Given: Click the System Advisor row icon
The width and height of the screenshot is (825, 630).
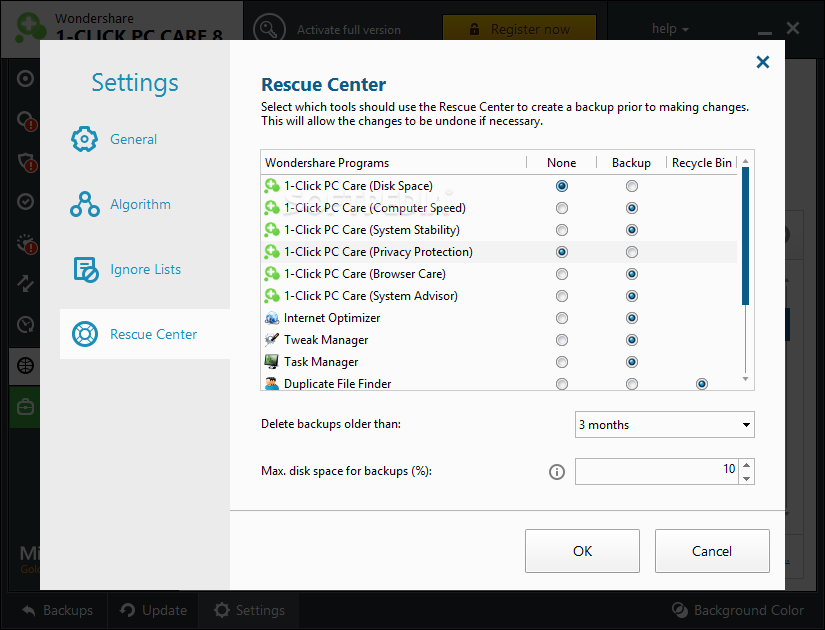Looking at the screenshot, I should point(271,296).
